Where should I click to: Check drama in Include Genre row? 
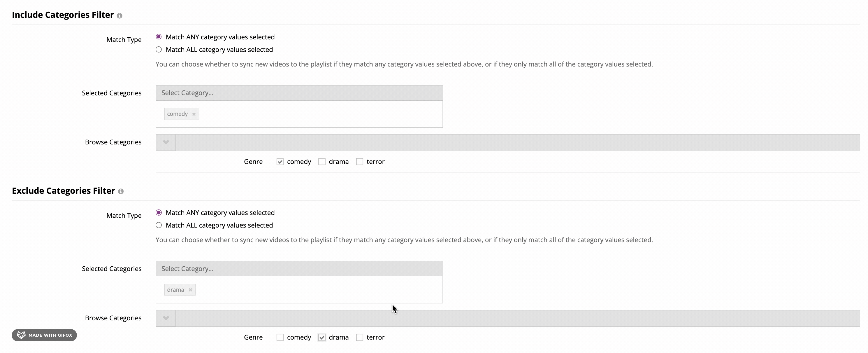(322, 162)
